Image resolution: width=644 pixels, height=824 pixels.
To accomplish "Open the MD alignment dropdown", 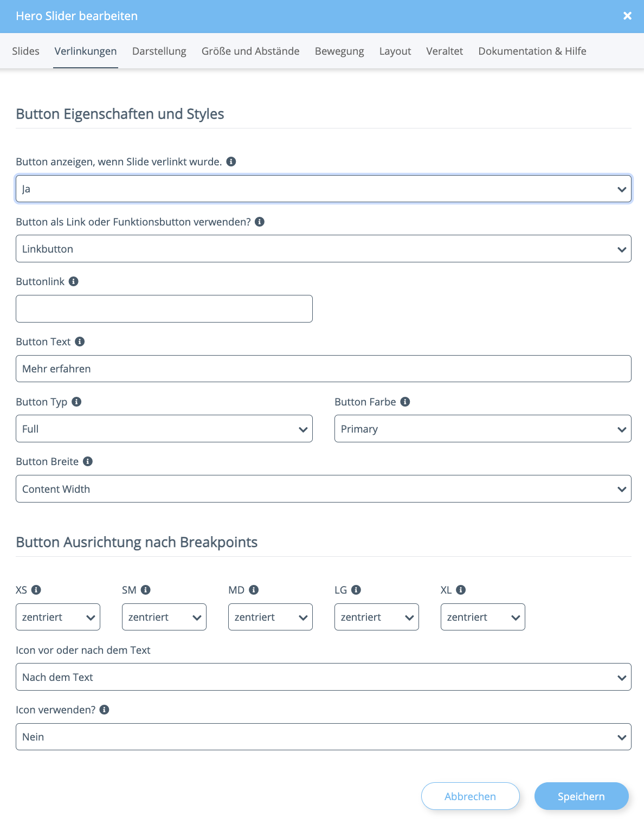I will (270, 617).
